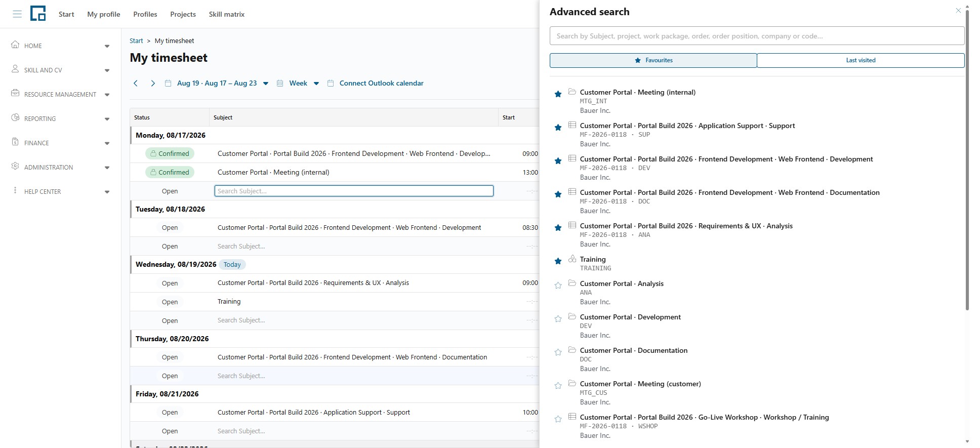Screen dimensions: 980x448
Task: Click the Outlook calendar icon
Action: [x=331, y=83]
